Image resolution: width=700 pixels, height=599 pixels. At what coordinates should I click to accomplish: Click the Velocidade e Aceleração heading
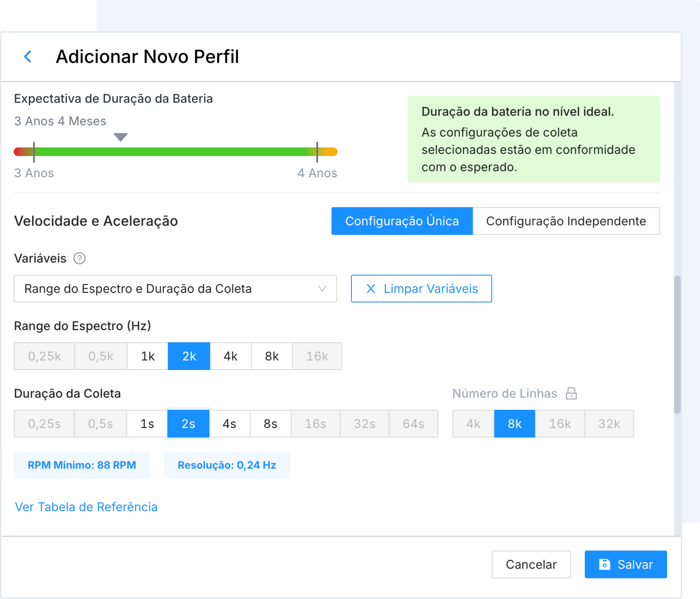(96, 221)
